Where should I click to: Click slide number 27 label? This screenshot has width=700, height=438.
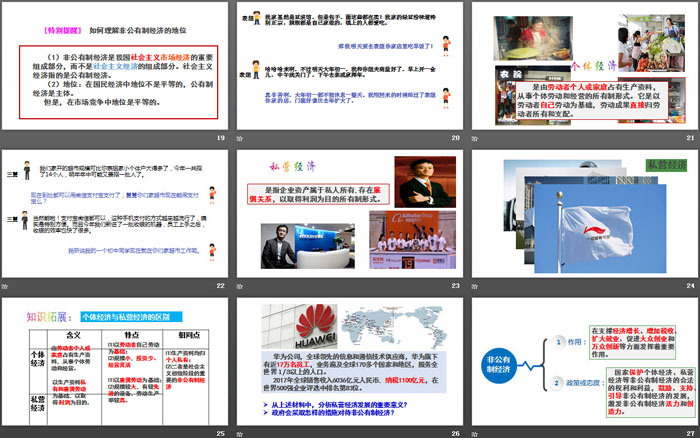click(690, 433)
